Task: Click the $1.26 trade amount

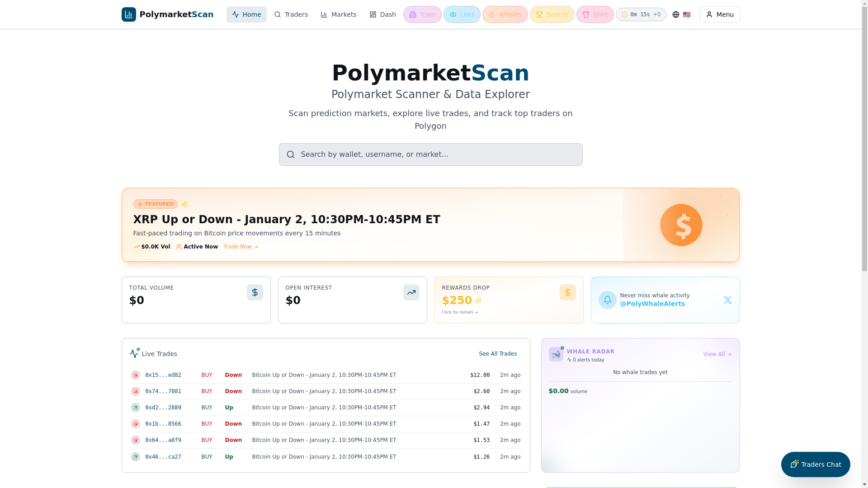Action: (481, 457)
